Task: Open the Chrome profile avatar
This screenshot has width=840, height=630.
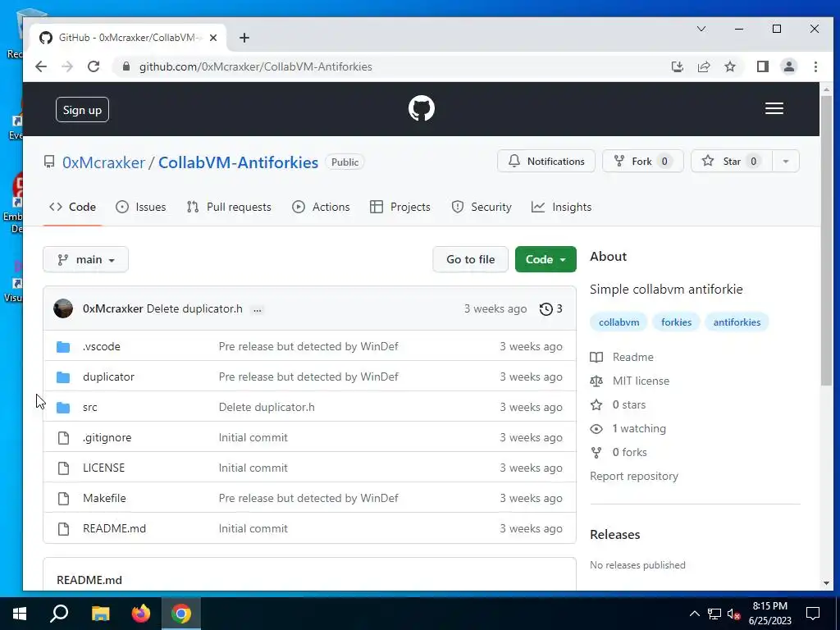Action: pos(788,66)
